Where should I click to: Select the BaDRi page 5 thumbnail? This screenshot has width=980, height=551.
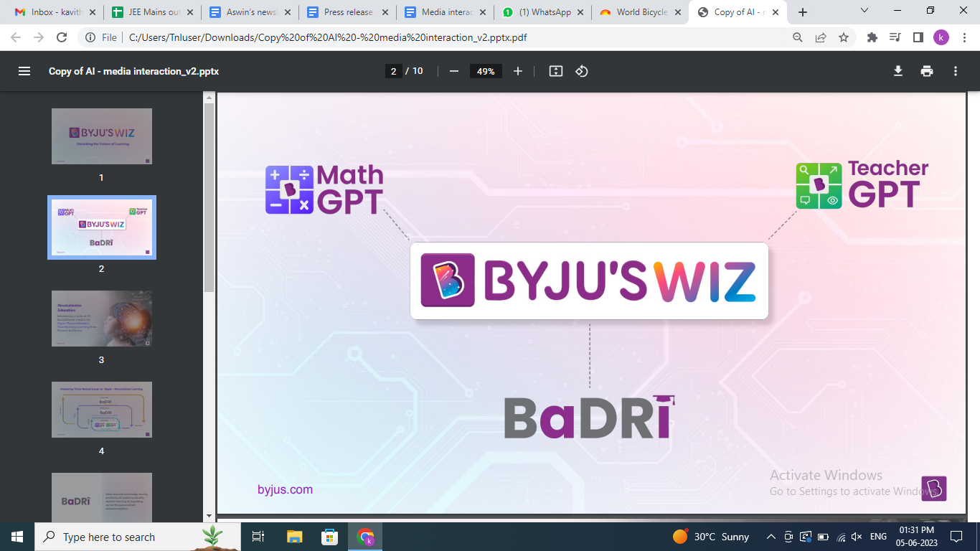tap(102, 496)
